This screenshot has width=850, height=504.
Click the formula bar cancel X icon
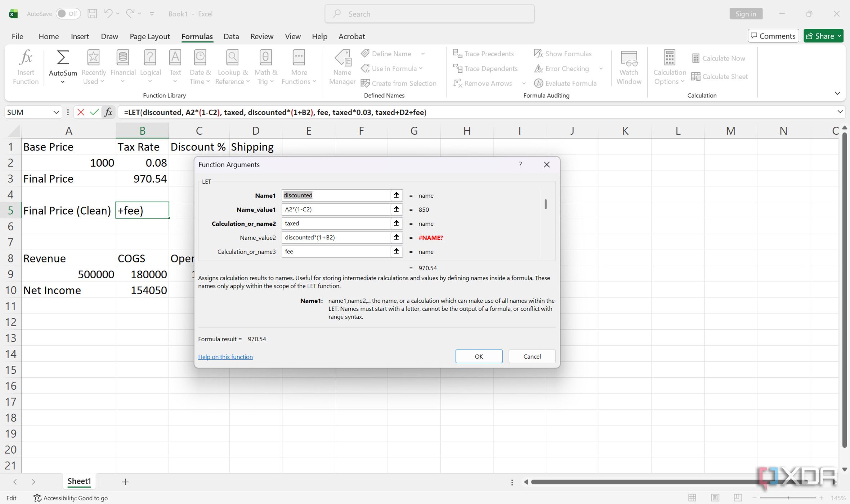pos(81,112)
